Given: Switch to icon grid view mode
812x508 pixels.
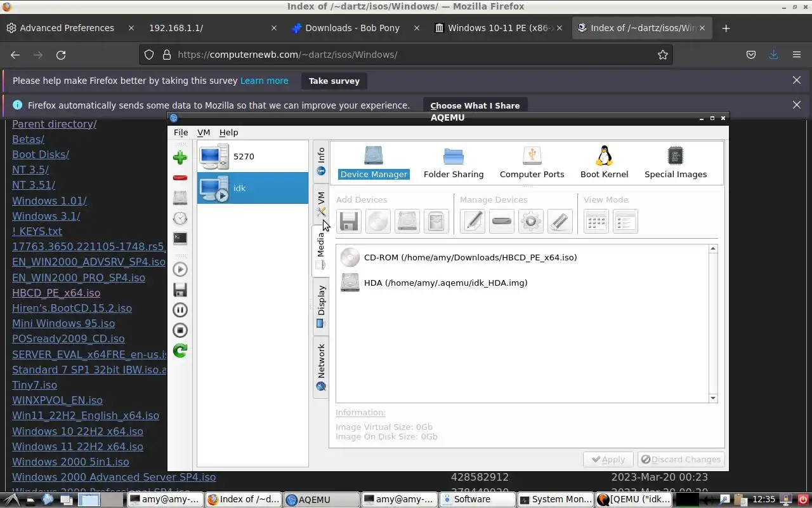Looking at the screenshot, I should (x=596, y=221).
